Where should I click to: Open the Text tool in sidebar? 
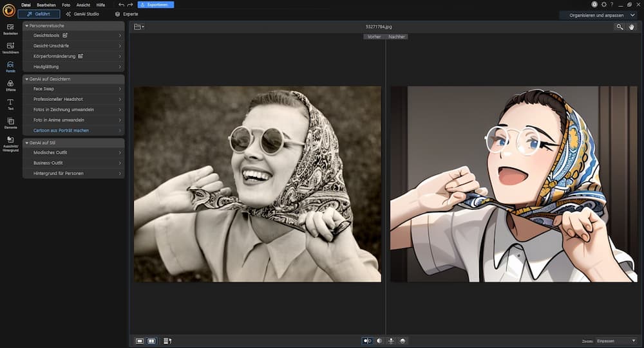pyautogui.click(x=10, y=104)
